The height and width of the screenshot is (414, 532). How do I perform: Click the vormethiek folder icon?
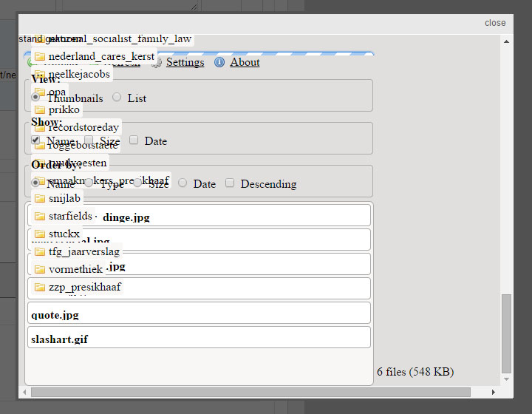click(40, 269)
